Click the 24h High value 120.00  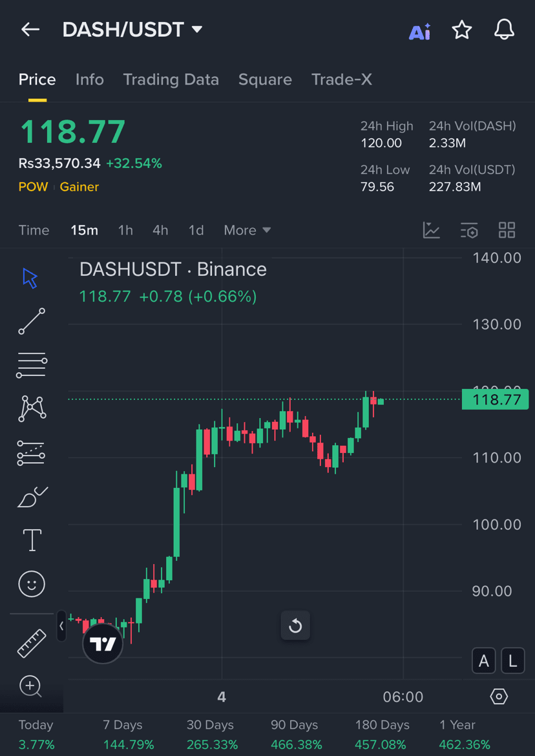381,143
